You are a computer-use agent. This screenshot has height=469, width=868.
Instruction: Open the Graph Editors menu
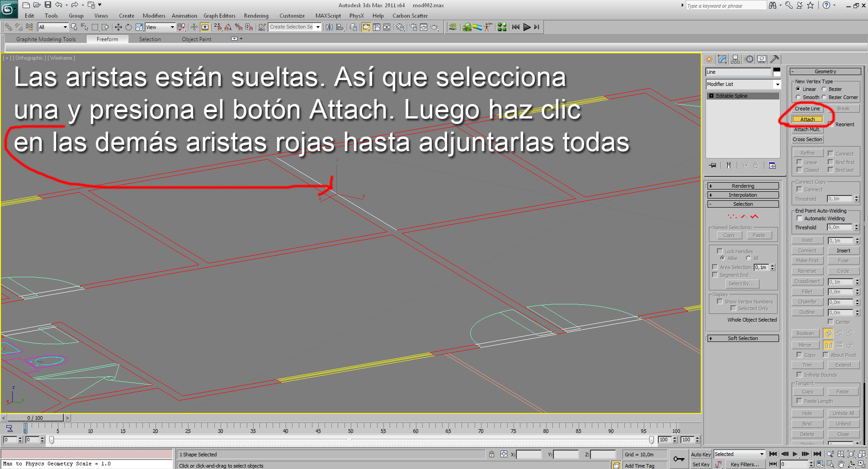[x=219, y=16]
